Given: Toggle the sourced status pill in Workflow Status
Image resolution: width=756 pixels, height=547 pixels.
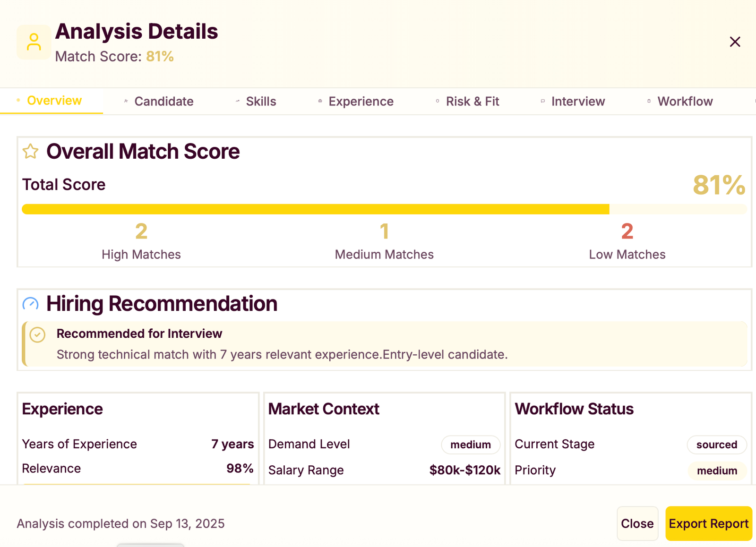Looking at the screenshot, I should click(717, 444).
